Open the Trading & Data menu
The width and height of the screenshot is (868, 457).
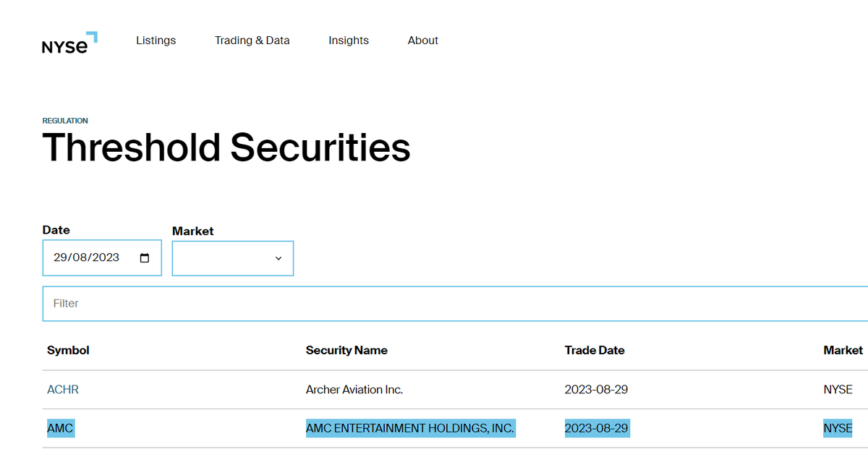(252, 40)
